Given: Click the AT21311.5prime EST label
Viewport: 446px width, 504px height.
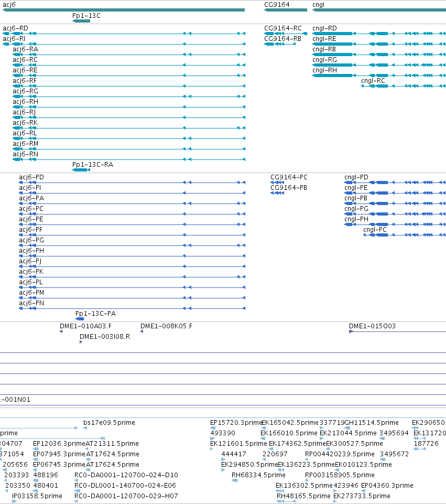Looking at the screenshot, I should coord(112,444).
